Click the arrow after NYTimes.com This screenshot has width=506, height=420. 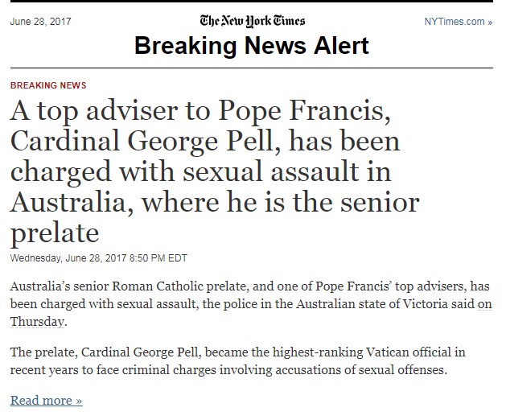pyautogui.click(x=490, y=23)
